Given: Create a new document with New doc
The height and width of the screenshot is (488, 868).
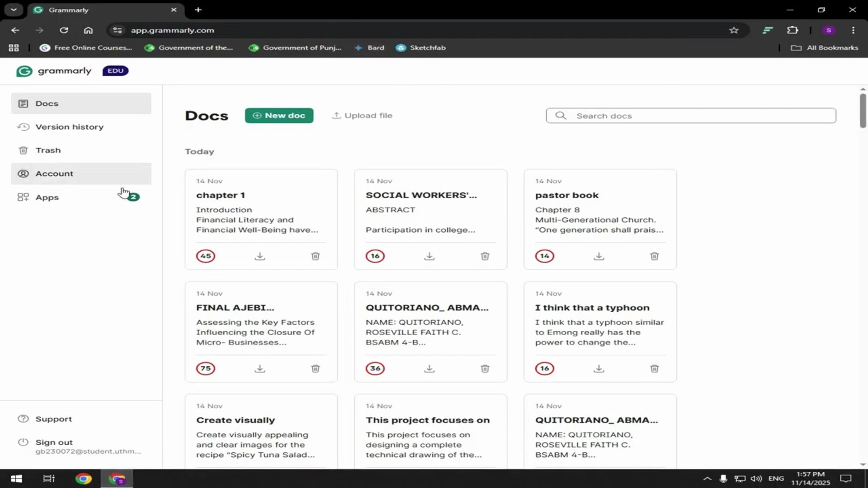Looking at the screenshot, I should (x=279, y=115).
